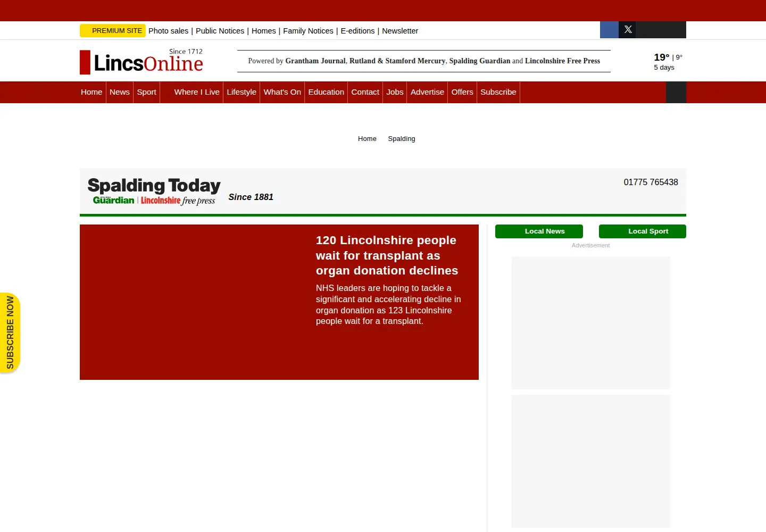The height and width of the screenshot is (532, 766).
Task: Click the phone number 01775 765438
Action: pyautogui.click(x=651, y=182)
